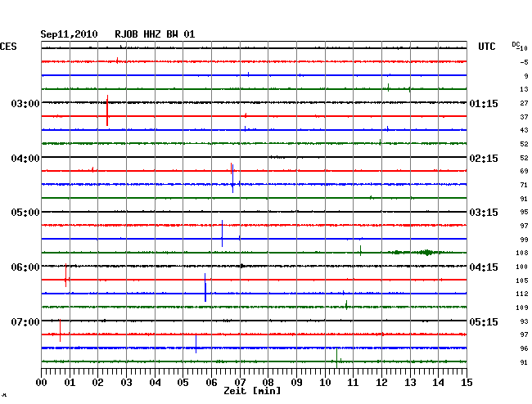Click the DC value 71
The image size is (532, 404).
coord(524,185)
